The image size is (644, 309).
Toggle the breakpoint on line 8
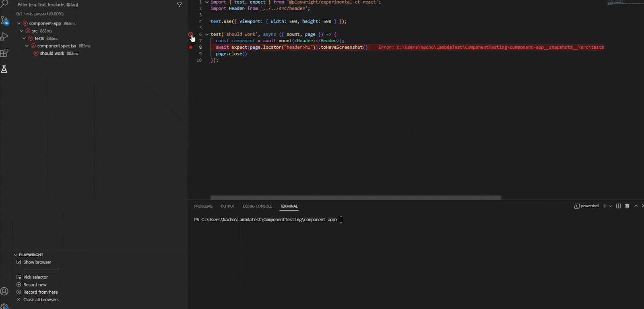point(191,47)
